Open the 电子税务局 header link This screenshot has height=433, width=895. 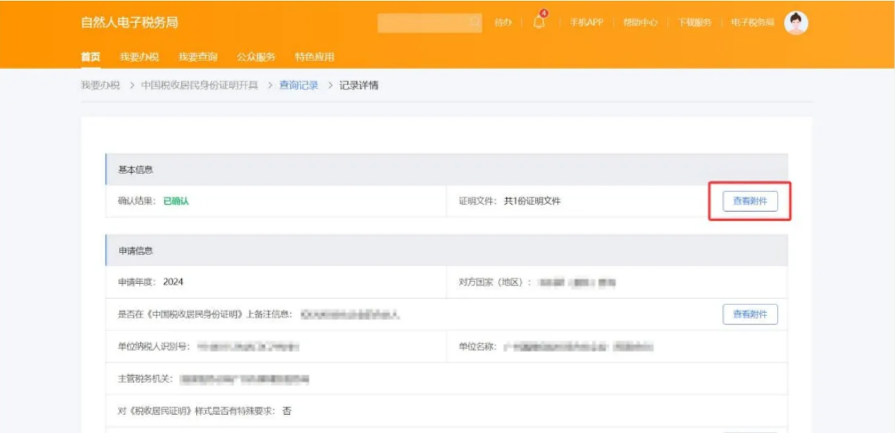pos(753,23)
